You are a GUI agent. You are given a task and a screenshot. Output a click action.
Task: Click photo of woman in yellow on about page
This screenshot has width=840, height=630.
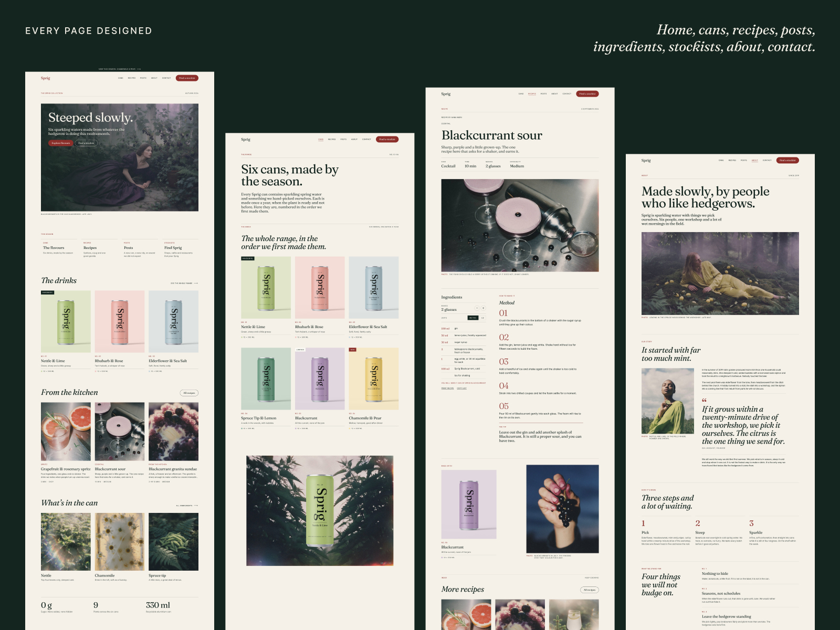click(x=720, y=274)
